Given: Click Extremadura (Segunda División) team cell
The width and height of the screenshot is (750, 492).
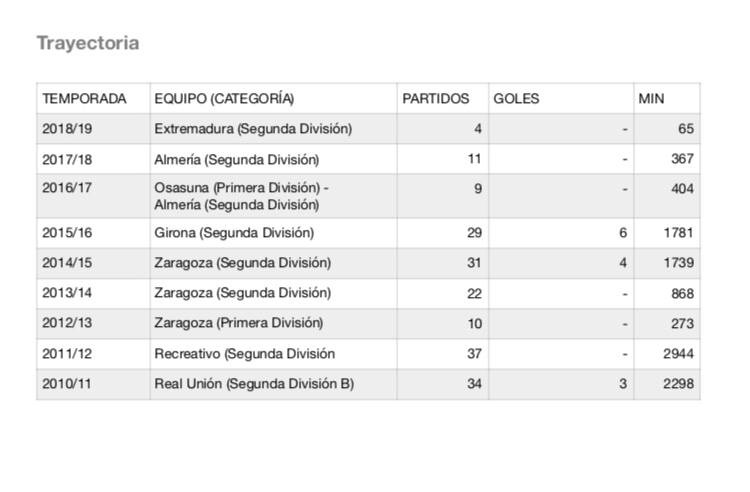Looking at the screenshot, I should (253, 129).
